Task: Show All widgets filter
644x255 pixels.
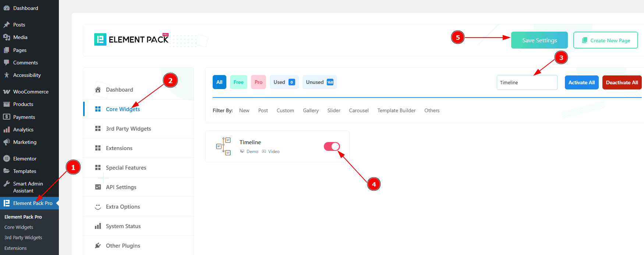Action: pos(219,82)
